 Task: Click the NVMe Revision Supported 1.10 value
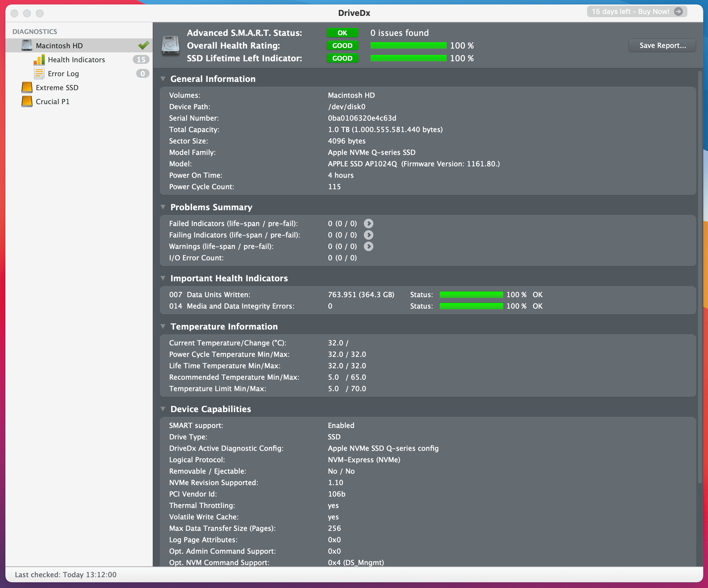pos(336,483)
